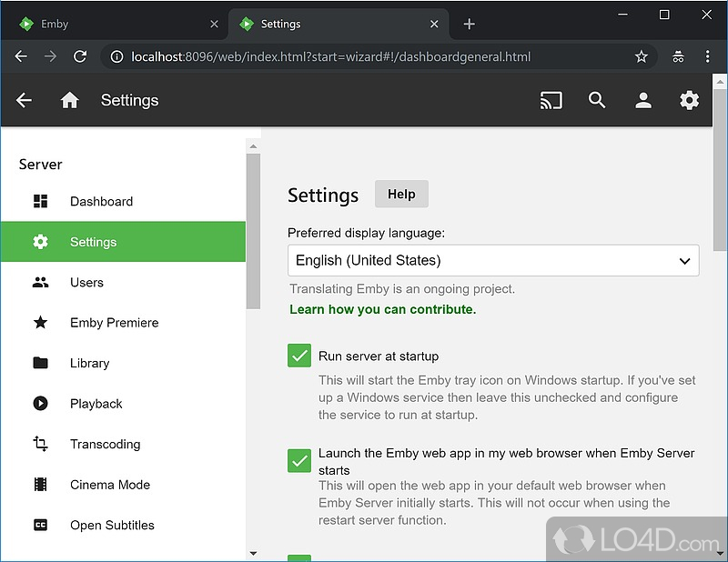Image resolution: width=728 pixels, height=562 pixels.
Task: Open Emby Premiere sidebar entry
Action: coord(123,322)
